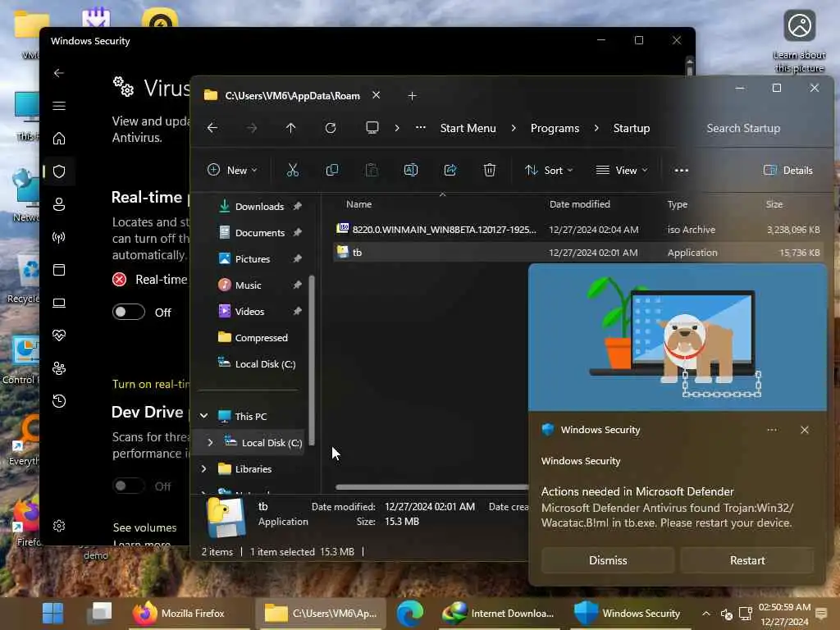This screenshot has height=630, width=840.
Task: Click the Delete trash icon in File Explorer
Action: pos(490,171)
